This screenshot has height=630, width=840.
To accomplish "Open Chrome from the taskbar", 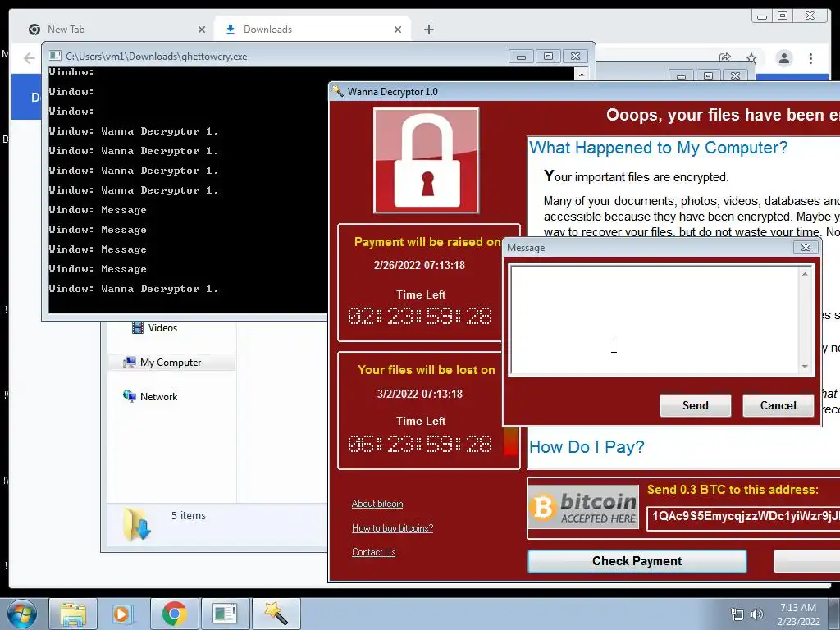I will click(x=174, y=614).
